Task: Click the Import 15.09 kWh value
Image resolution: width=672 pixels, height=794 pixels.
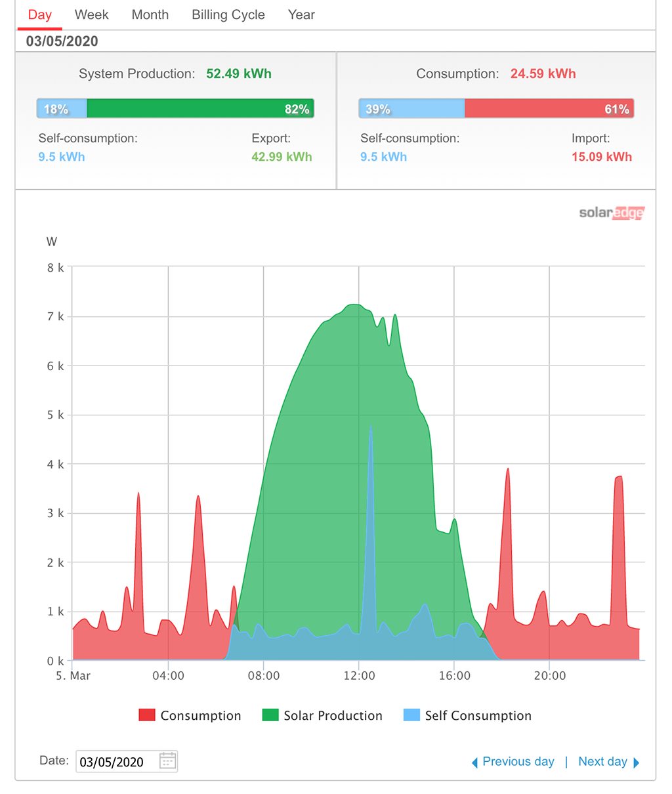Action: (x=602, y=157)
